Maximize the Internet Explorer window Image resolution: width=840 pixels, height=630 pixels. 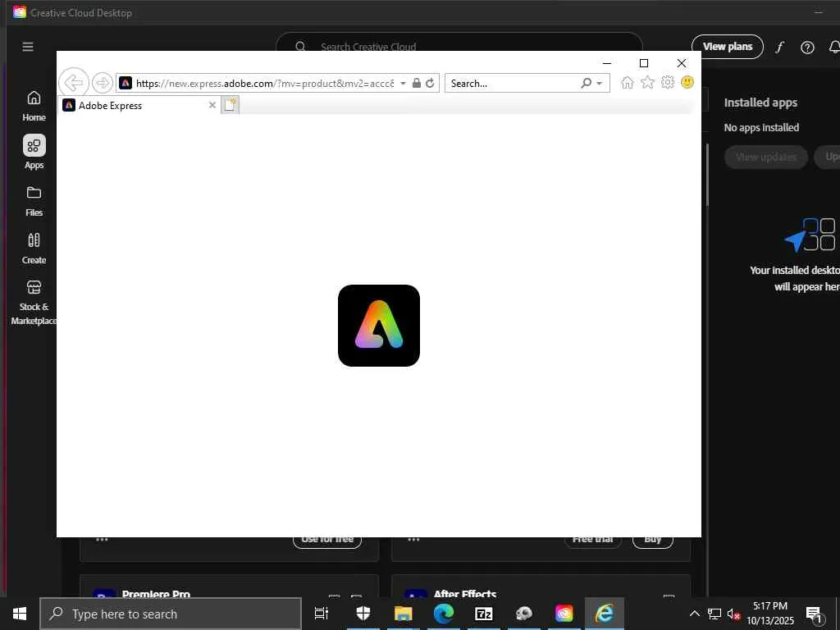644,63
